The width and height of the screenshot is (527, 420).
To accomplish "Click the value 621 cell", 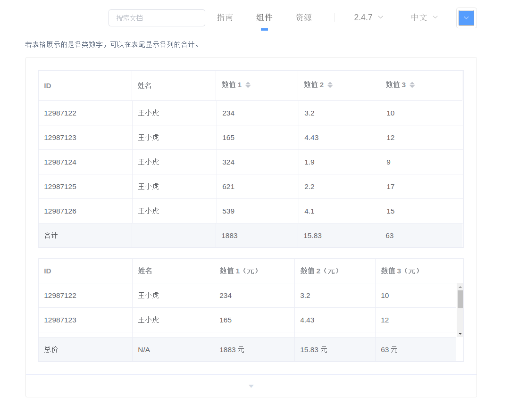I will click(258, 187).
